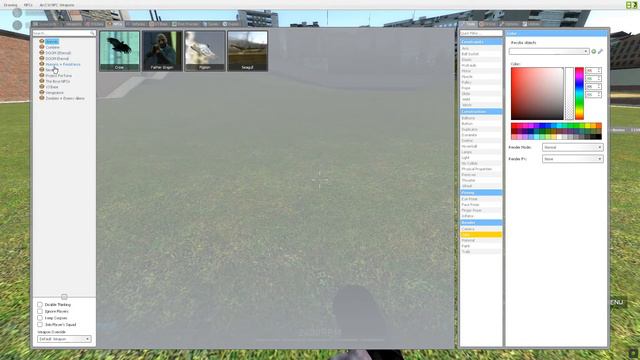The height and width of the screenshot is (360, 640).
Task: Select the Face Poser tool
Action: pyautogui.click(x=481, y=204)
